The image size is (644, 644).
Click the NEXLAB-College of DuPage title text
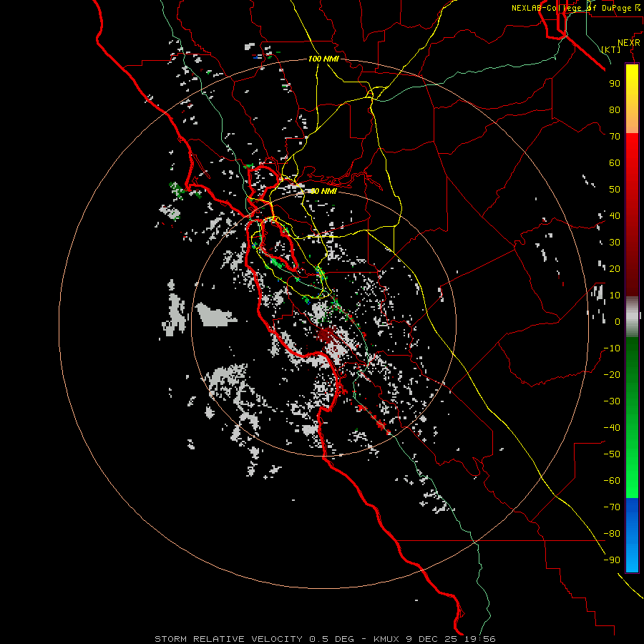pyautogui.click(x=577, y=8)
